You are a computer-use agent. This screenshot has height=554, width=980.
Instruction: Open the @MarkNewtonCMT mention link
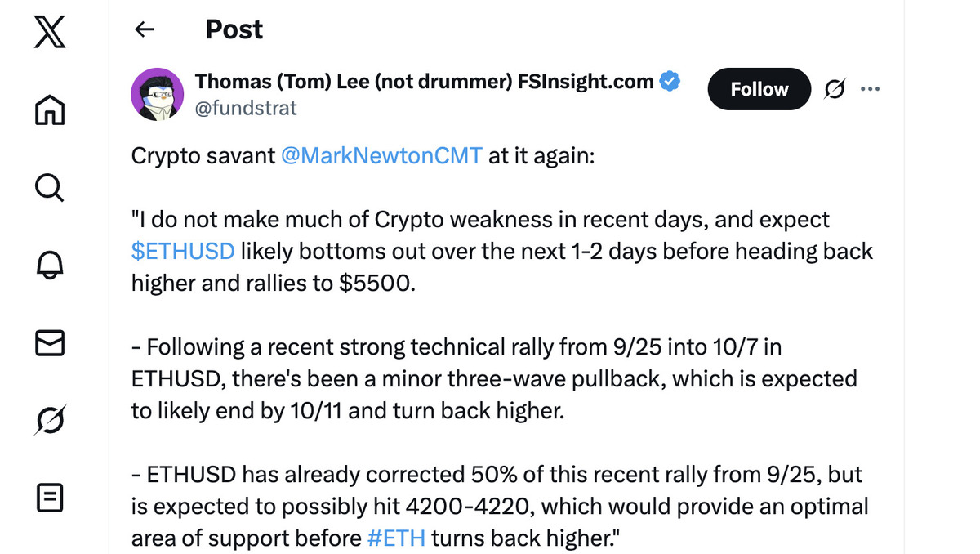(381, 155)
